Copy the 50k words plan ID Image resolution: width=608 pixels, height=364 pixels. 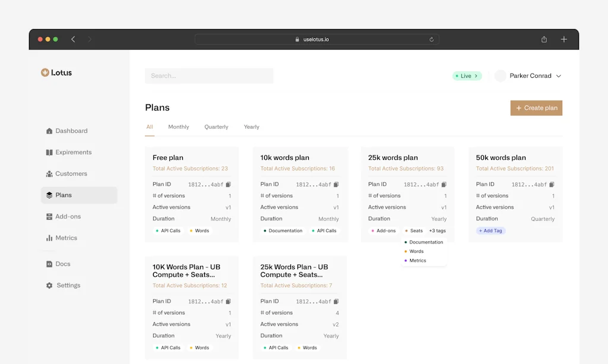pyautogui.click(x=552, y=185)
